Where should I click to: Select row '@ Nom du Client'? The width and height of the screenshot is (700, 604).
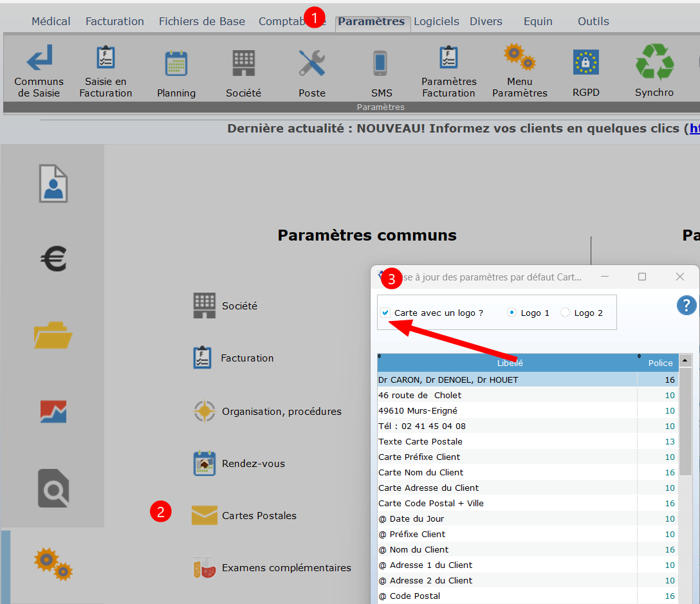[528, 549]
